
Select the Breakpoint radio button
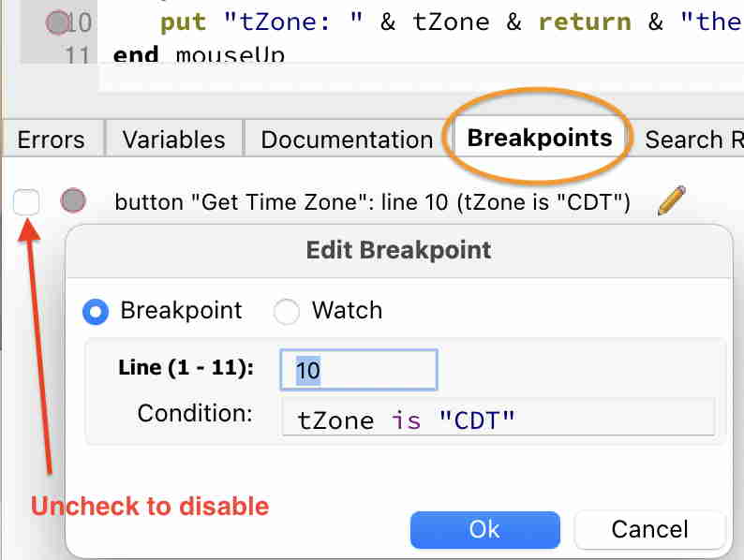[96, 311]
